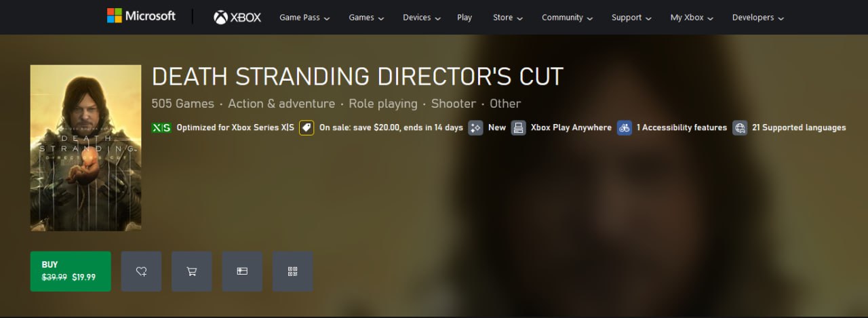The width and height of the screenshot is (868, 318).
Task: Add game to wishlist heart icon
Action: click(141, 271)
